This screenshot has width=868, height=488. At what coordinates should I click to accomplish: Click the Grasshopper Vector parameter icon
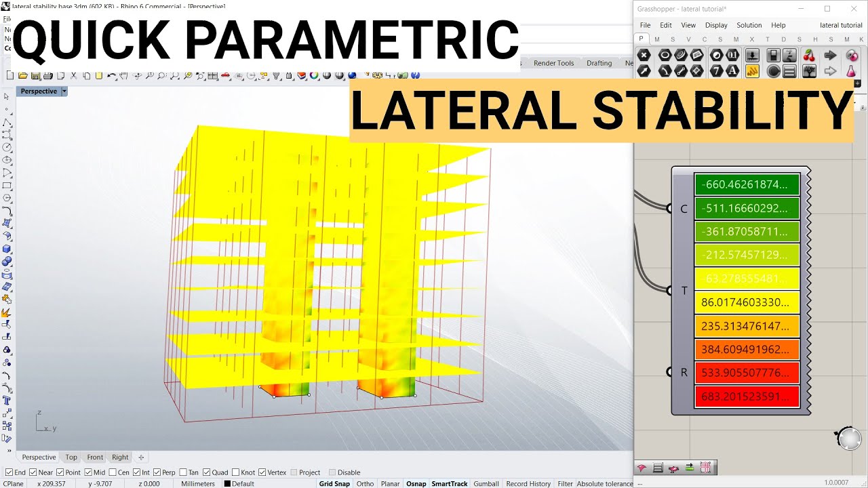[644, 70]
